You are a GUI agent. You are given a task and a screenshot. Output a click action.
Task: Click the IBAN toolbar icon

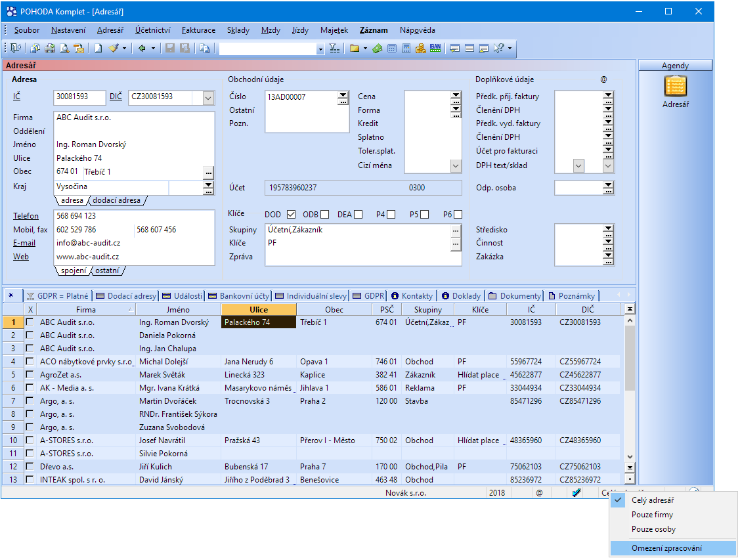click(435, 48)
